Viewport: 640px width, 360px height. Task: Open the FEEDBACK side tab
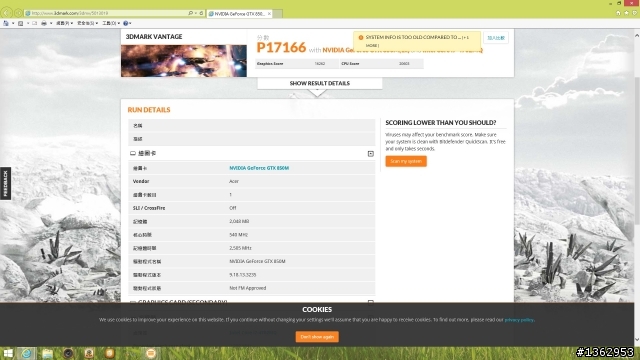[5, 184]
